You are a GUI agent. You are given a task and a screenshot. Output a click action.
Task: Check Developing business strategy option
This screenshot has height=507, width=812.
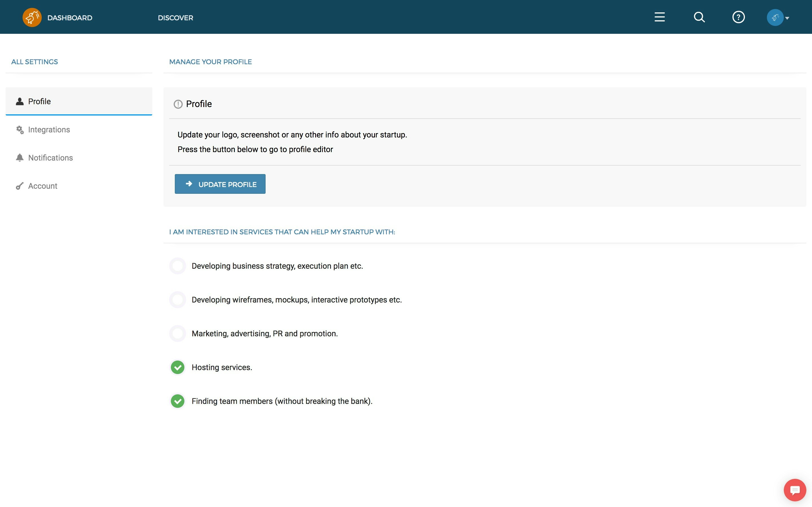(x=178, y=266)
